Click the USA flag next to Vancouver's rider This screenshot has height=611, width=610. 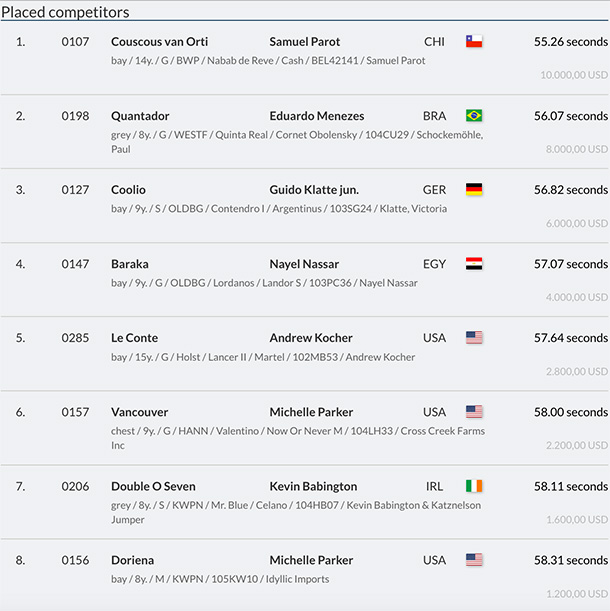(x=474, y=412)
